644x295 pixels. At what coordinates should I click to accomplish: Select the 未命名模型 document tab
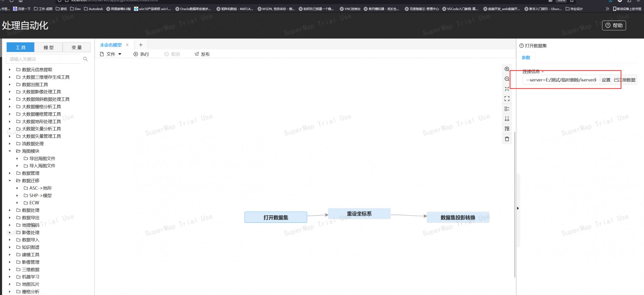pyautogui.click(x=110, y=45)
